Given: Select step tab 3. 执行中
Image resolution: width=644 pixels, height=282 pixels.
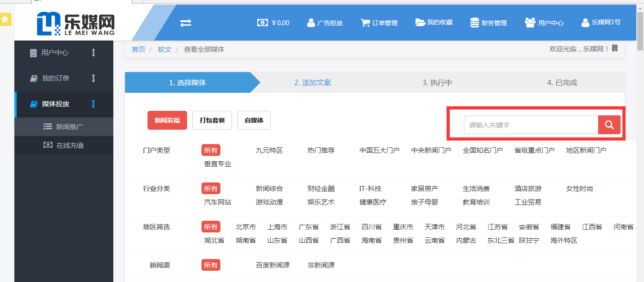Looking at the screenshot, I should pyautogui.click(x=437, y=83).
